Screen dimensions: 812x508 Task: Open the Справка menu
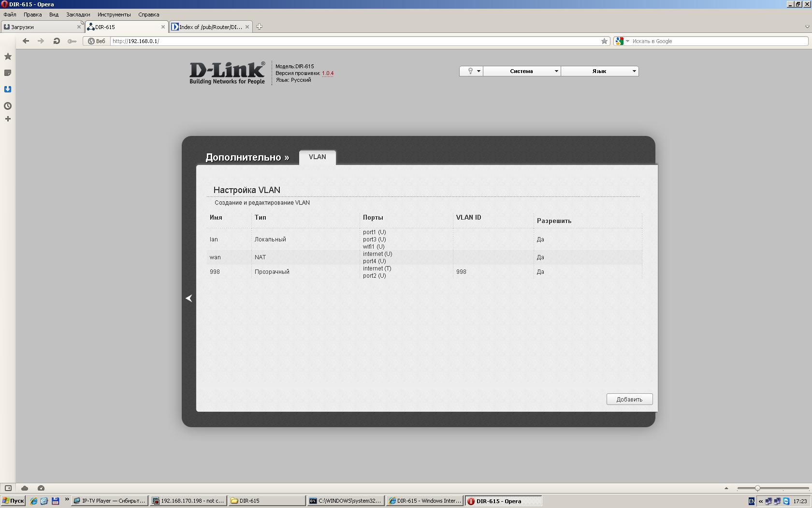[x=149, y=15]
